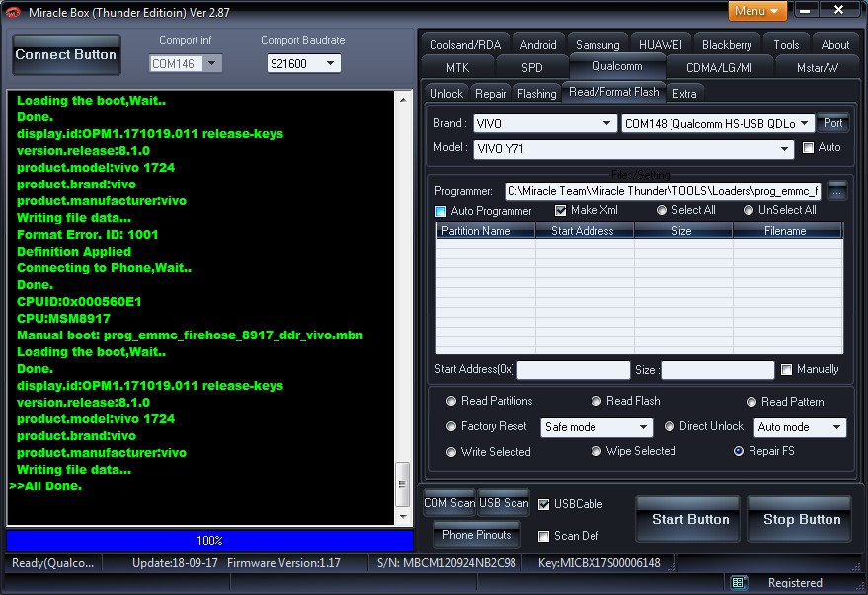The height and width of the screenshot is (595, 868).
Task: Switch to the Coolsand/RDA tab
Action: 465,45
